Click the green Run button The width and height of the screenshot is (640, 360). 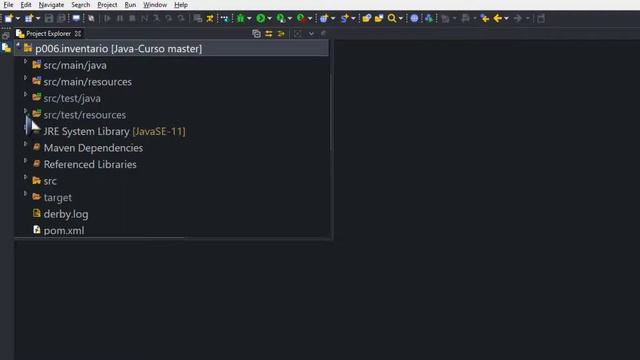(x=260, y=18)
